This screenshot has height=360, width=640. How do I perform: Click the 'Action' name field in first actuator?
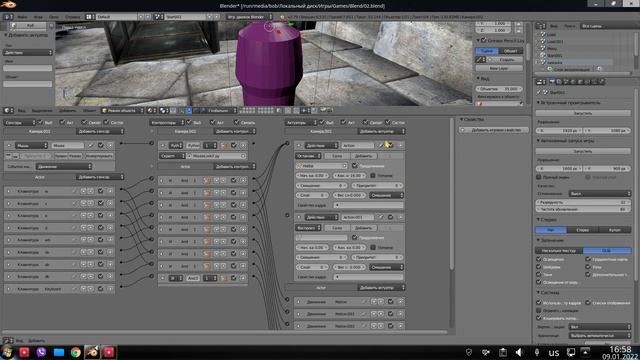(358, 145)
